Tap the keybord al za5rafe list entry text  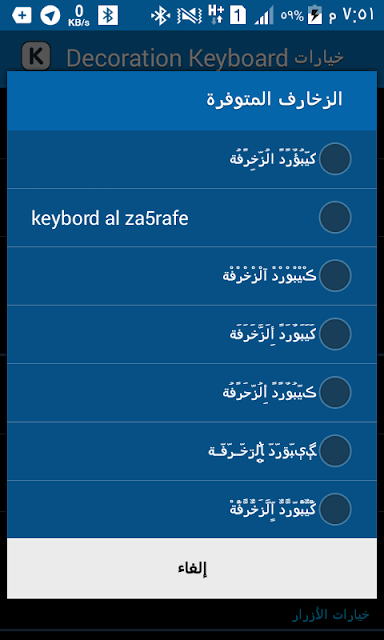[110, 219]
